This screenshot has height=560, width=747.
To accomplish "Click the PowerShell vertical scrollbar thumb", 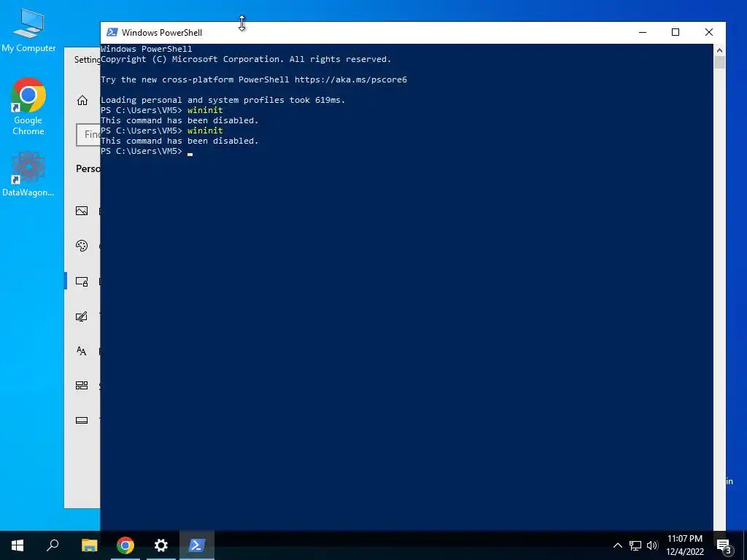I will click(719, 63).
